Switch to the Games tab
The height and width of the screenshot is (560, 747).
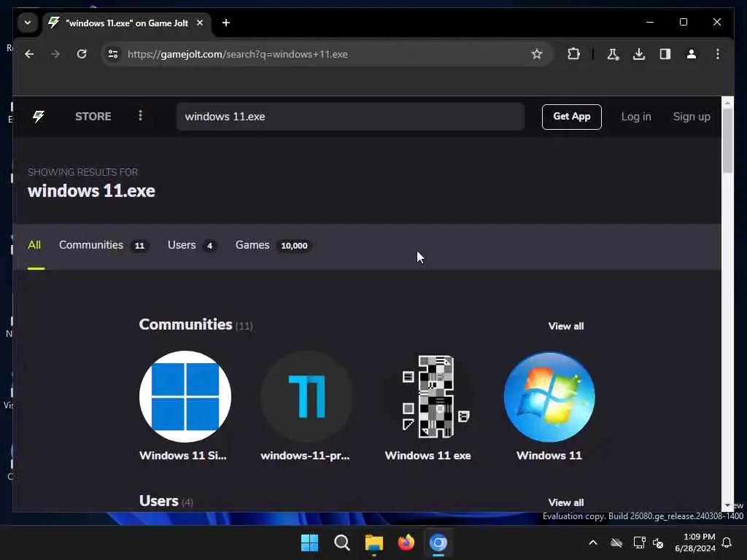pyautogui.click(x=273, y=245)
